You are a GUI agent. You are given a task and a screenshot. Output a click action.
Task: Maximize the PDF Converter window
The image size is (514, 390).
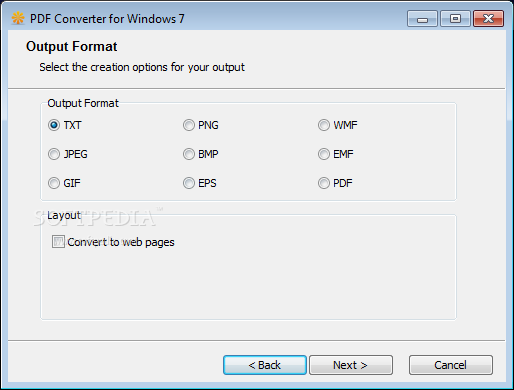coord(455,19)
